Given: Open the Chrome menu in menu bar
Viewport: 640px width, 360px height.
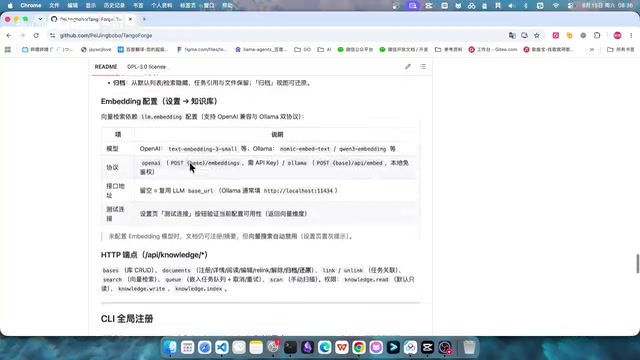Looking at the screenshot, I should (31, 6).
